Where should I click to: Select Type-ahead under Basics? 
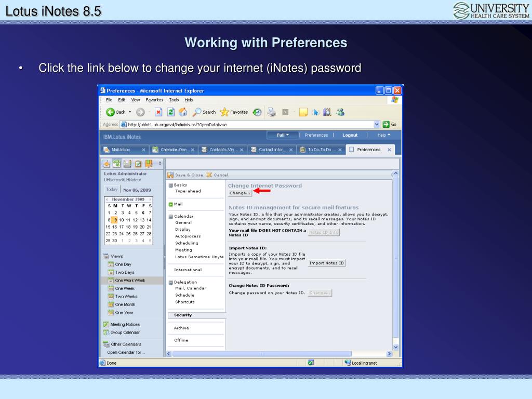(188, 191)
